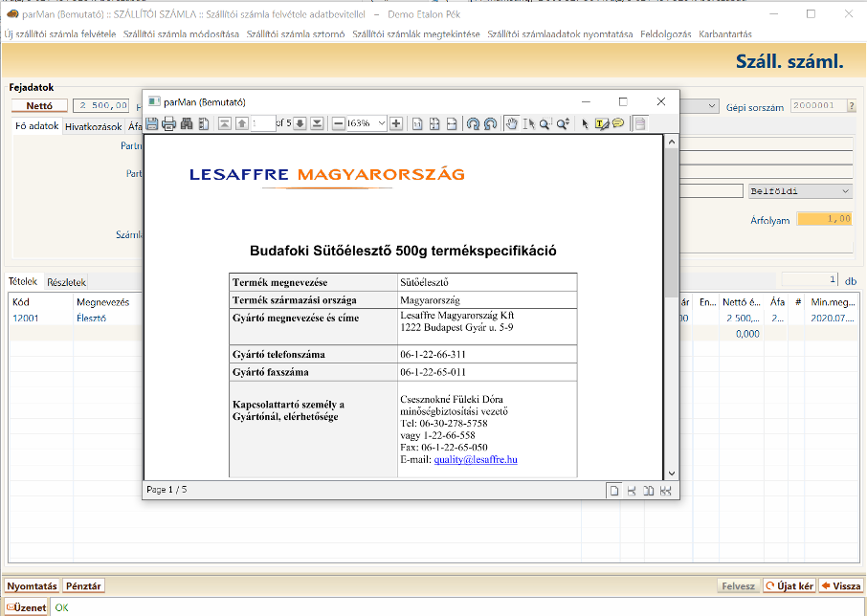Jump to the last page of the PDF
Viewport: 867px width, 616px height.
click(317, 123)
